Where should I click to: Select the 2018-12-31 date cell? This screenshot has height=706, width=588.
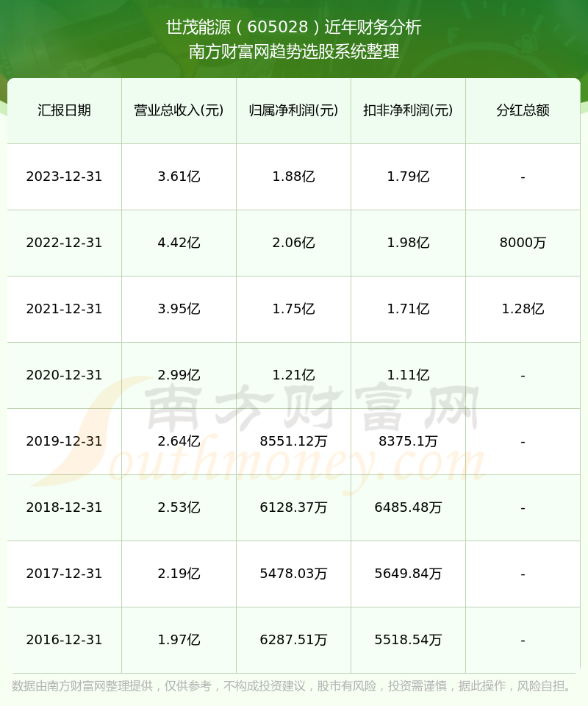(65, 507)
